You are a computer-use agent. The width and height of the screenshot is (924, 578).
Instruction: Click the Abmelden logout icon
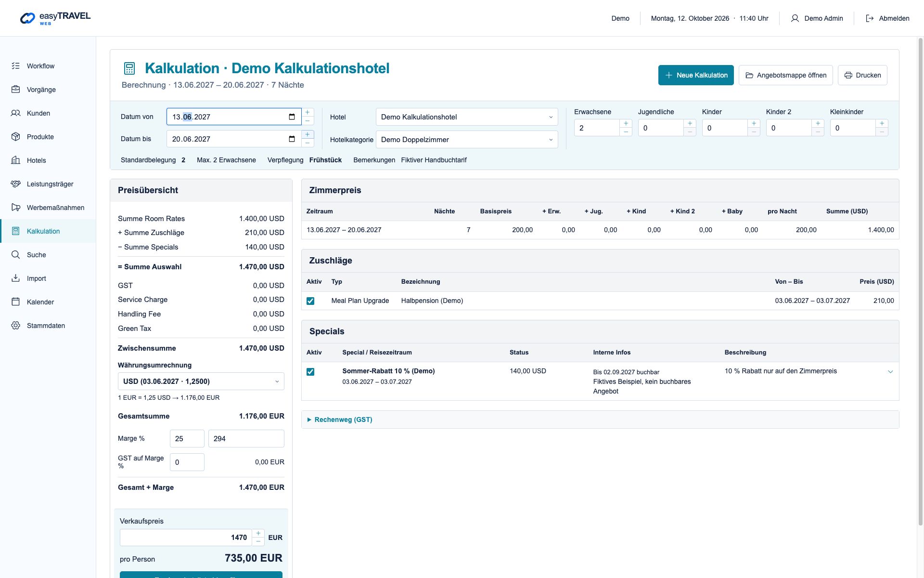click(x=870, y=18)
